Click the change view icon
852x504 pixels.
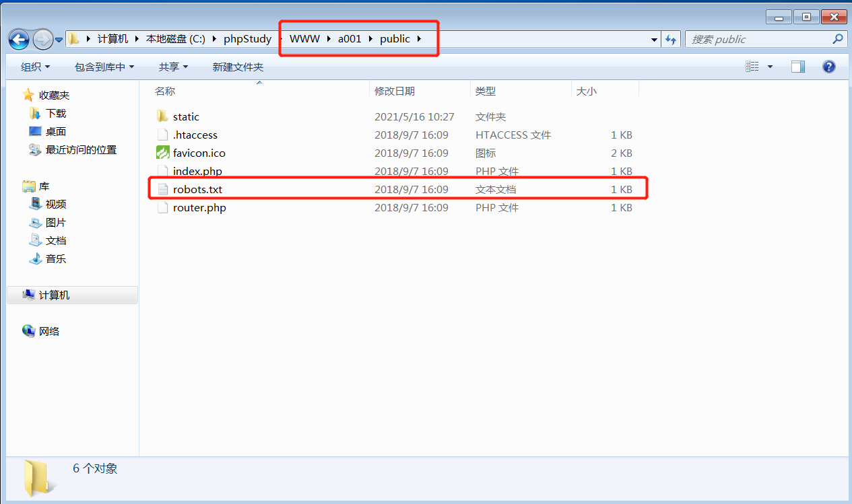752,67
